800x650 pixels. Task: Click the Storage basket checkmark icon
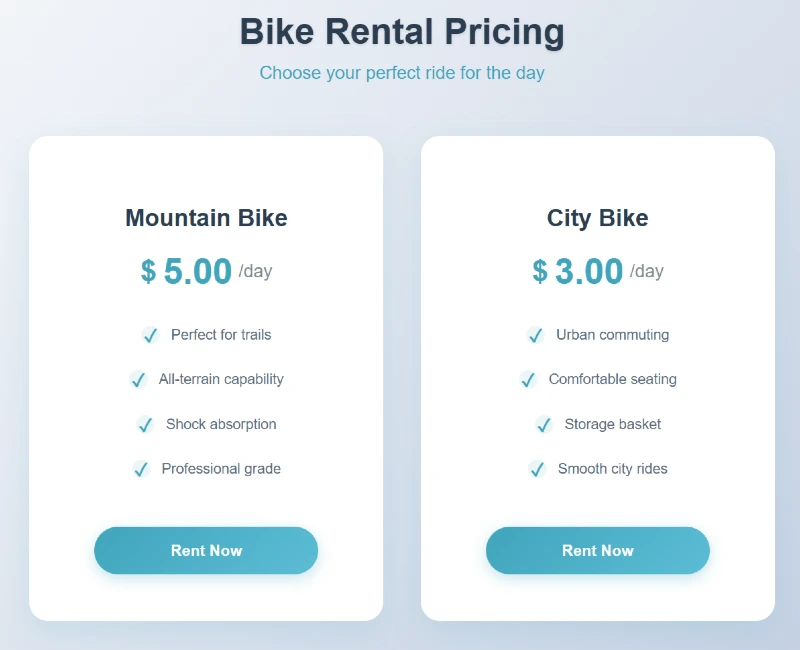pyautogui.click(x=544, y=425)
